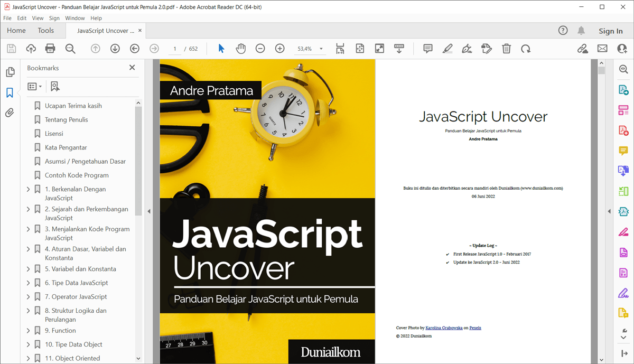Click the fit width scrolling icon
Viewport: 634px width, 364px height.
340,49
